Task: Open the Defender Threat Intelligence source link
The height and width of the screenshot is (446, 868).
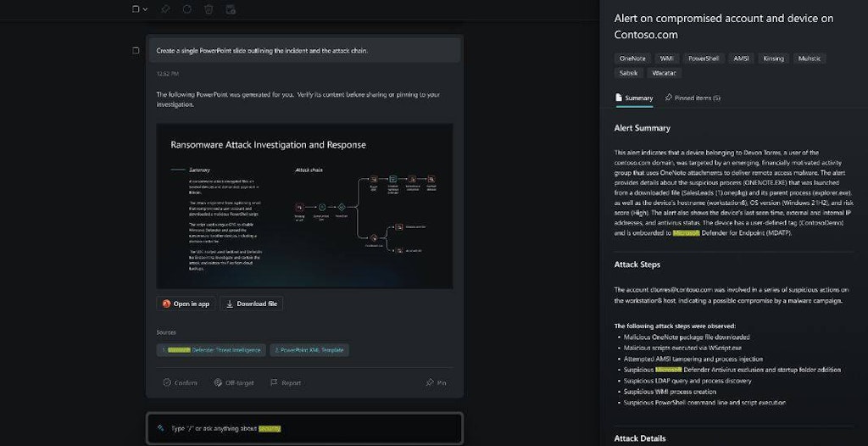Action: pyautogui.click(x=211, y=350)
